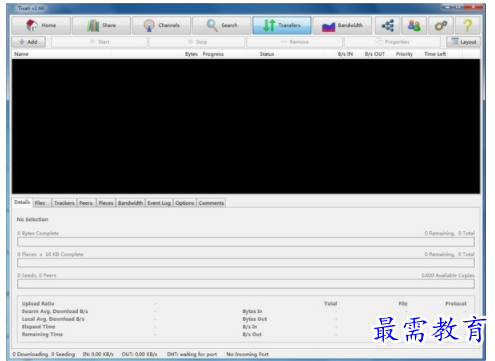The width and height of the screenshot is (495, 361).
Task: Open the transfer Properties button
Action: 393,42
